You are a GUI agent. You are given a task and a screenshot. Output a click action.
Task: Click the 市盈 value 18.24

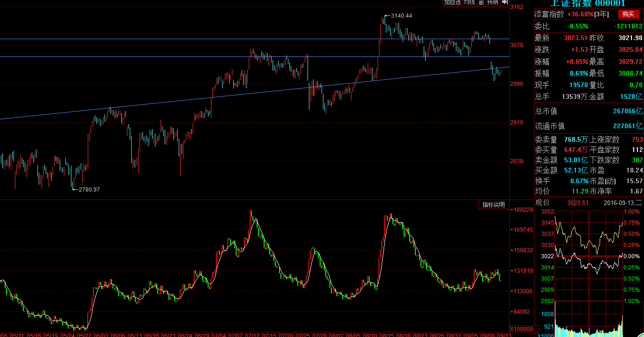(x=635, y=170)
